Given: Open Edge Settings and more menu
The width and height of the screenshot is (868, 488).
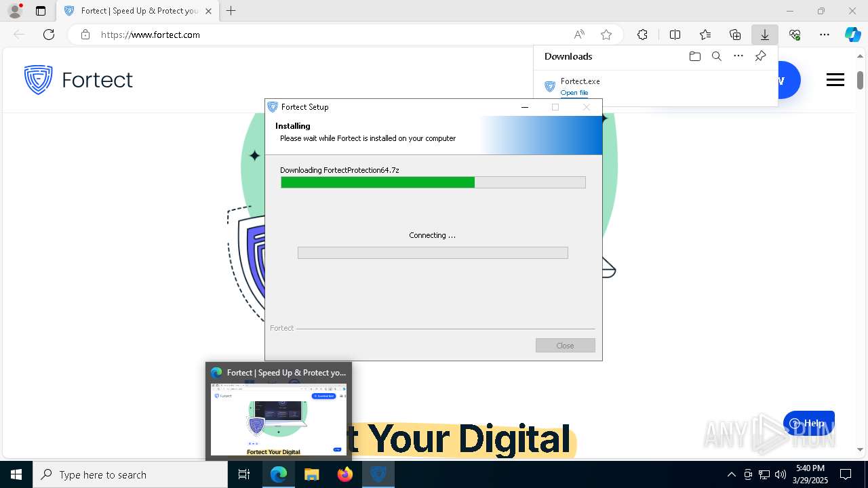Looking at the screenshot, I should click(825, 35).
